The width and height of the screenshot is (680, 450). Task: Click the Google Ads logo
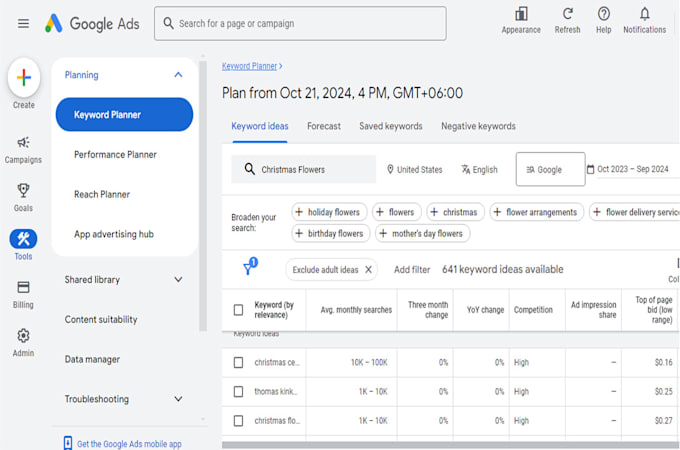(x=92, y=23)
